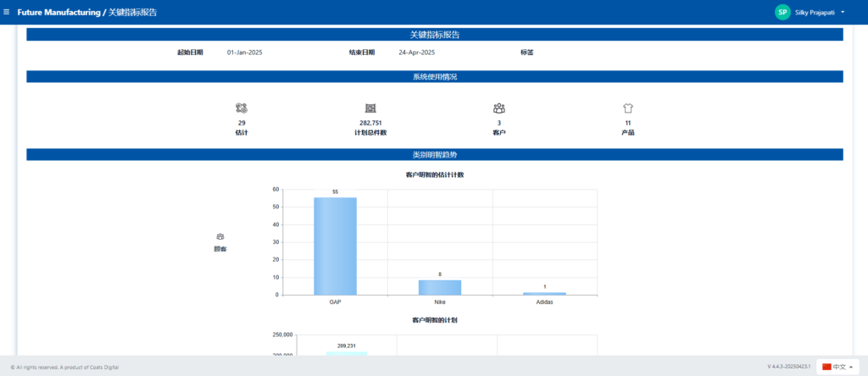Click the GAP bar in the chart
Viewport: 868px width, 376px height.
click(335, 246)
